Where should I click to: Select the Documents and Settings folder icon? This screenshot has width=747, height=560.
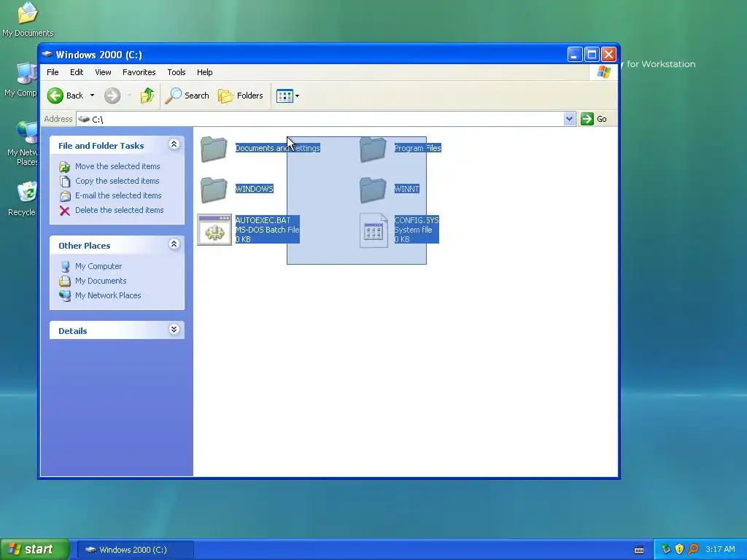214,149
